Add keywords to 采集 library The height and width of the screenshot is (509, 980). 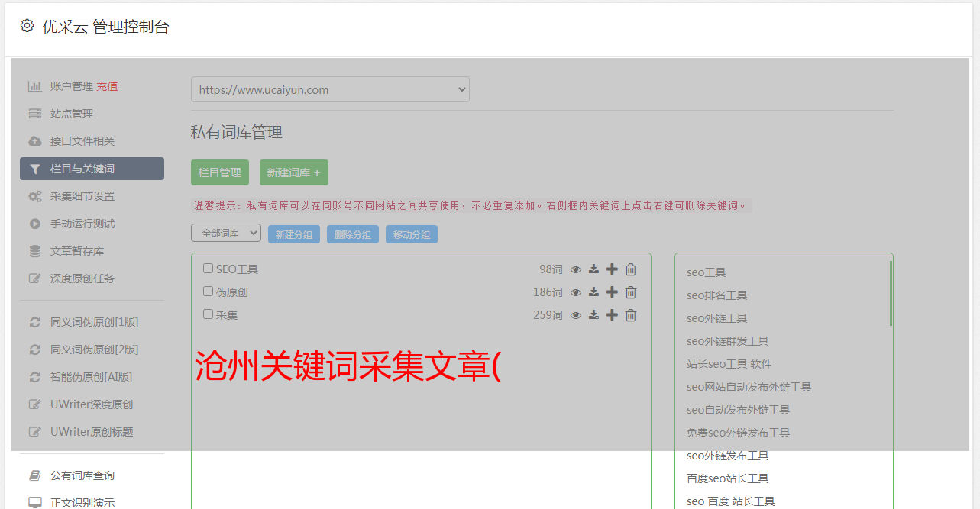pyautogui.click(x=612, y=315)
